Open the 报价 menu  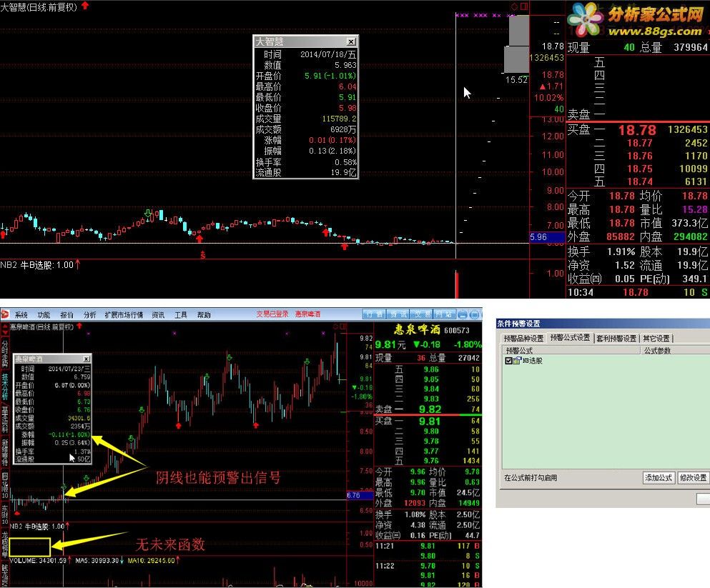click(66, 315)
